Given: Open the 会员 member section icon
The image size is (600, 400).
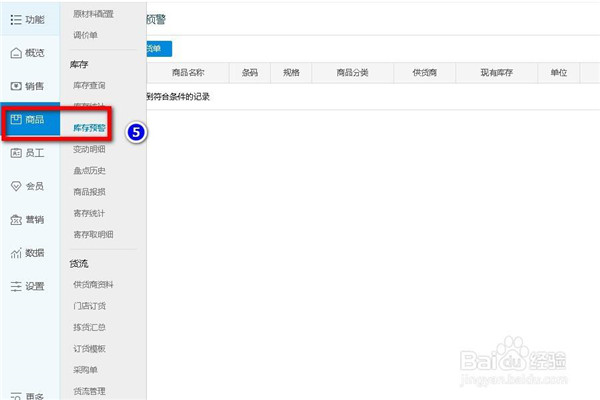Looking at the screenshot, I should point(16,186).
